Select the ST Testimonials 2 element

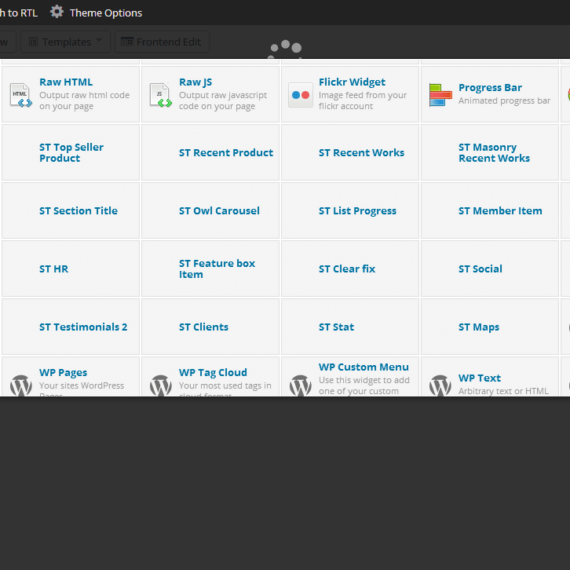[x=71, y=327]
